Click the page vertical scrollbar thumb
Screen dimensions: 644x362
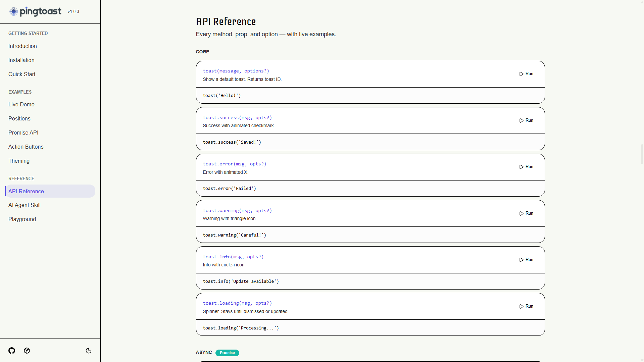(642, 154)
